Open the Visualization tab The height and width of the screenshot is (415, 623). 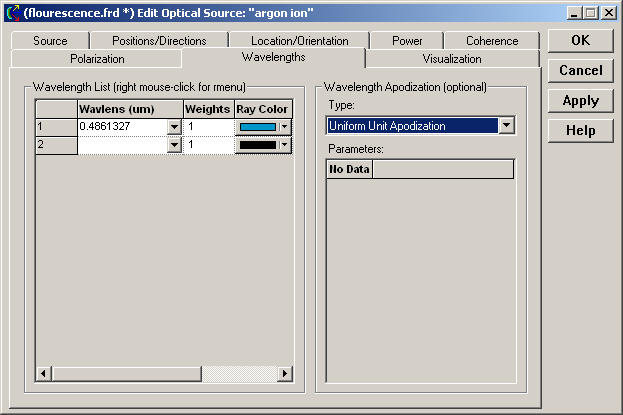point(452,59)
